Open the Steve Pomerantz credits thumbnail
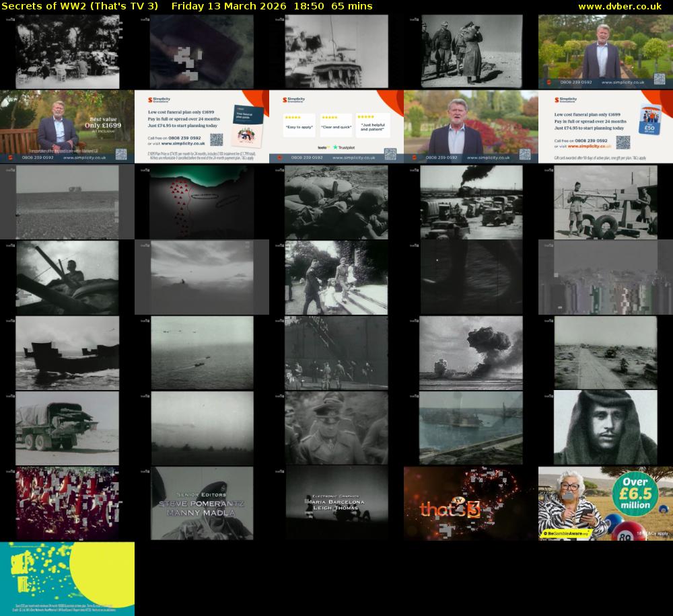The width and height of the screenshot is (673, 616). [201, 504]
